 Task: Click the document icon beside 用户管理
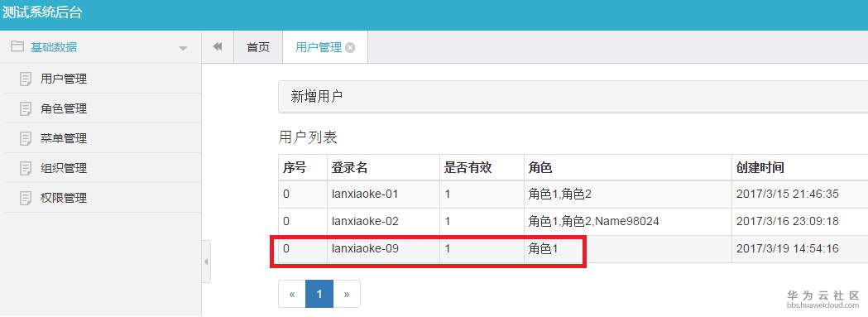pyautogui.click(x=26, y=79)
